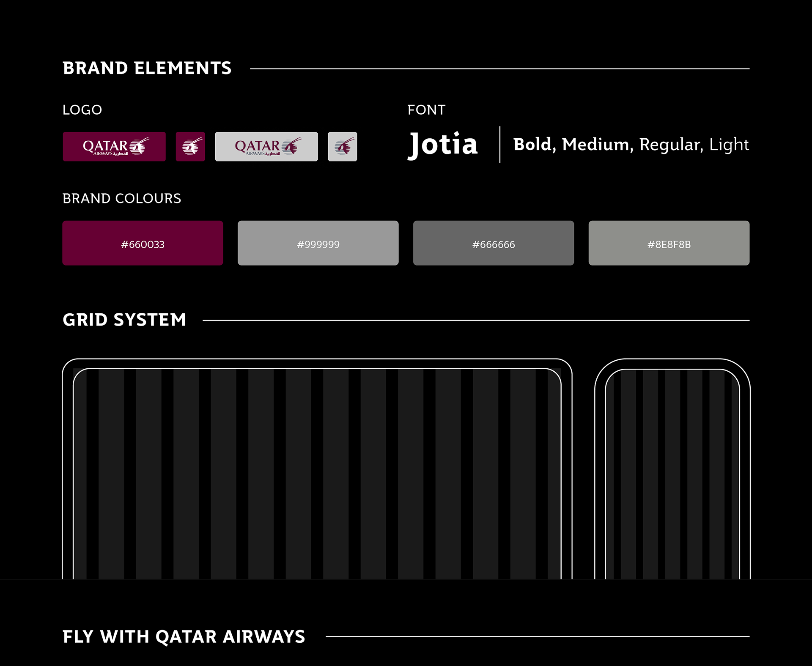The width and height of the screenshot is (812, 666).
Task: Click the grey oryx emblem icon
Action: pyautogui.click(x=343, y=147)
